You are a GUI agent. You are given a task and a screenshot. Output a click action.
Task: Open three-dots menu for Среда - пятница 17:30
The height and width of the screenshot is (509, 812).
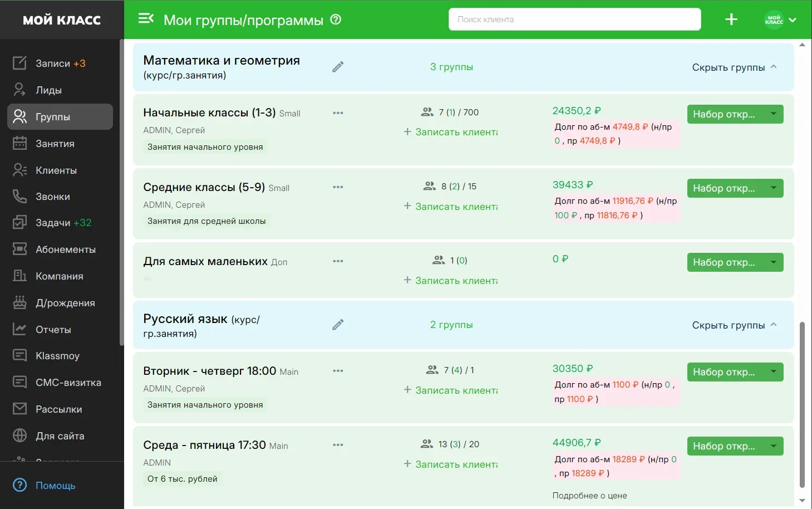(x=338, y=444)
